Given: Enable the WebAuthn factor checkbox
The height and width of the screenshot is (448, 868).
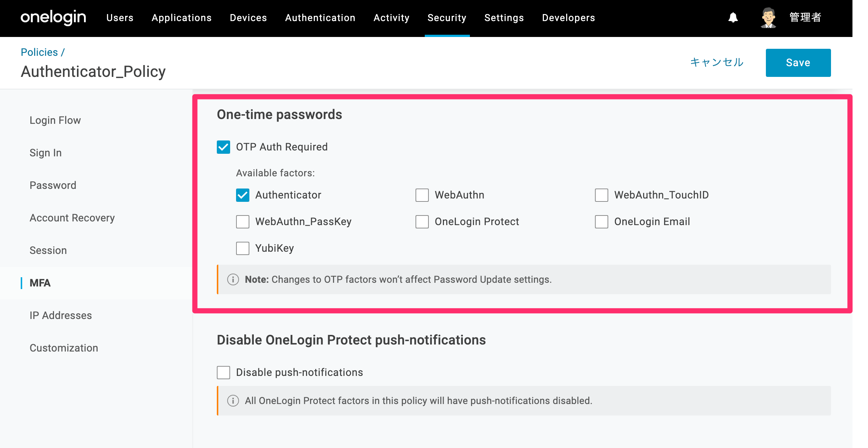Looking at the screenshot, I should [422, 195].
